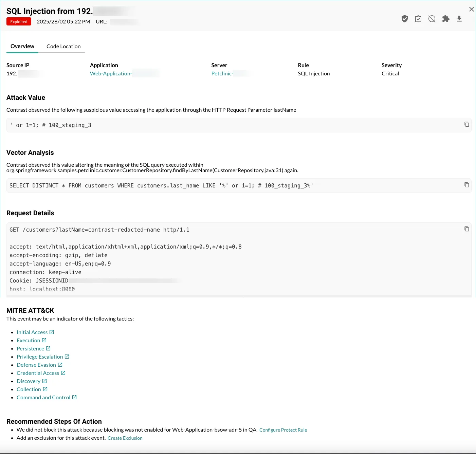Select the Overview tab
Viewport: 476px width, 454px height.
coord(22,46)
